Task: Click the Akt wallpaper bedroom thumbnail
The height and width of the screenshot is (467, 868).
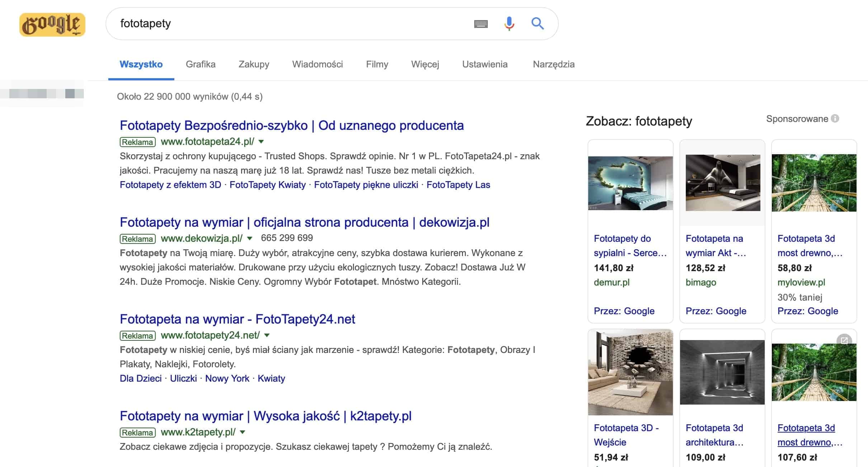Action: coord(723,183)
